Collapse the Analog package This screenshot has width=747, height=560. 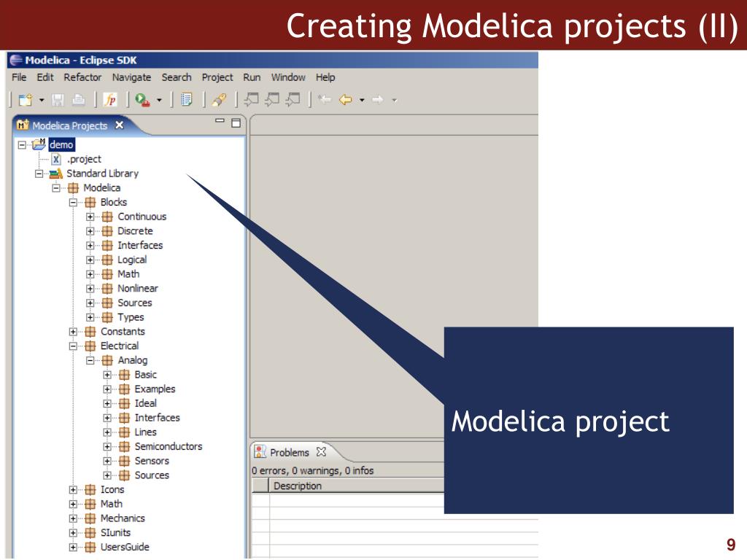pyautogui.click(x=90, y=360)
